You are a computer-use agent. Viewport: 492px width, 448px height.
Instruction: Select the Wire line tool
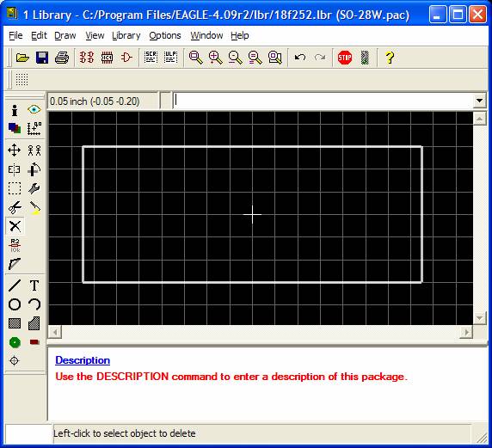pyautogui.click(x=15, y=285)
